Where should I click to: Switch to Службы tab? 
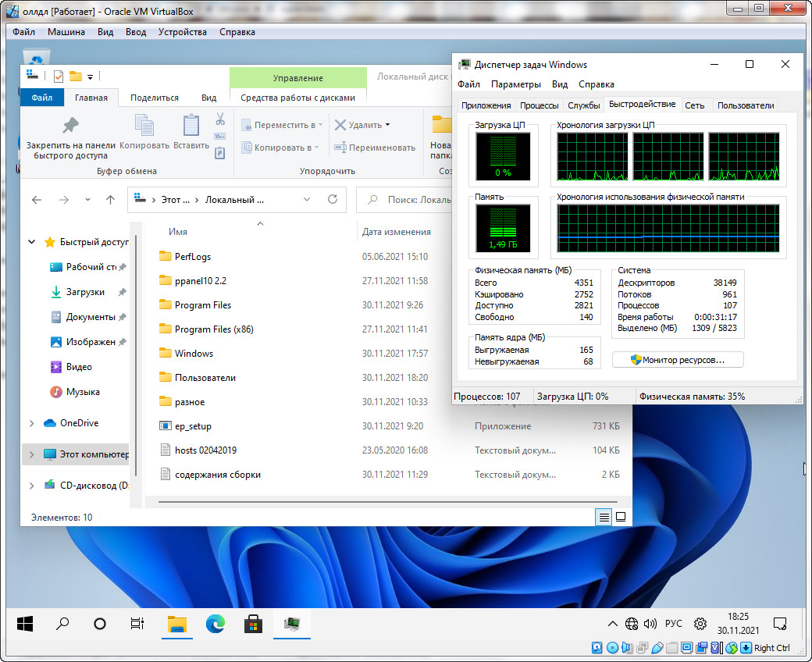584,105
